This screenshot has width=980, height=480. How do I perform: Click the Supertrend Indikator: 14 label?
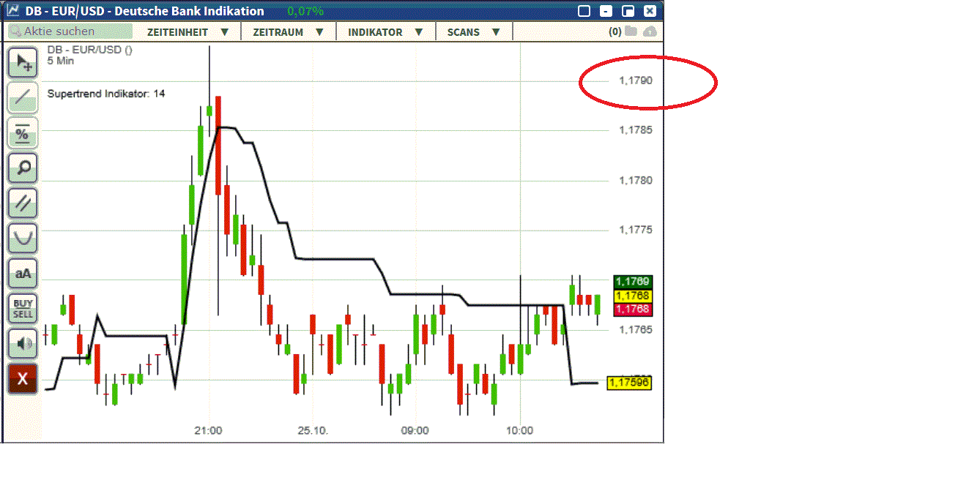point(106,94)
